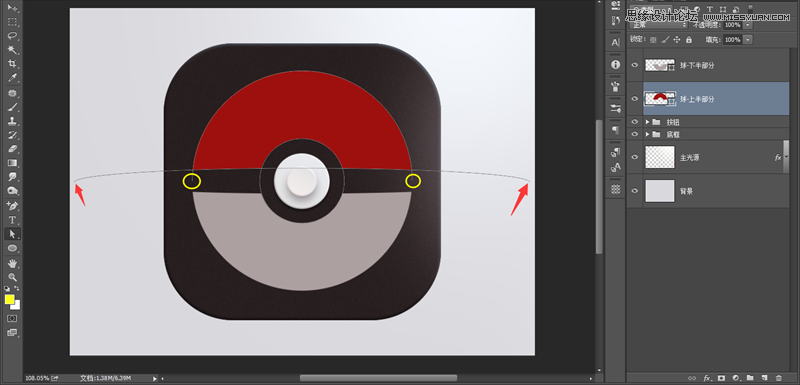Open the status bar info arrow menu
Image resolution: width=800 pixels, height=385 pixels.
[x=155, y=378]
